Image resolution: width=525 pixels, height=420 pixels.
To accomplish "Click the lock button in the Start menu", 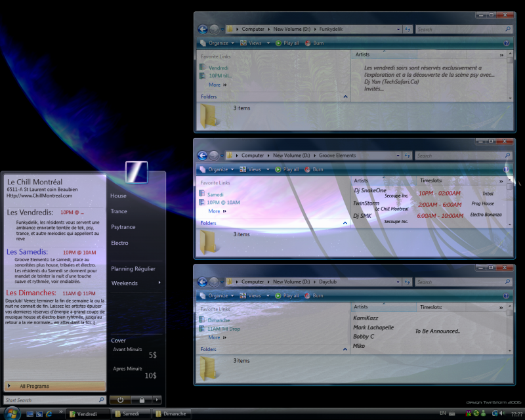I will (142, 400).
